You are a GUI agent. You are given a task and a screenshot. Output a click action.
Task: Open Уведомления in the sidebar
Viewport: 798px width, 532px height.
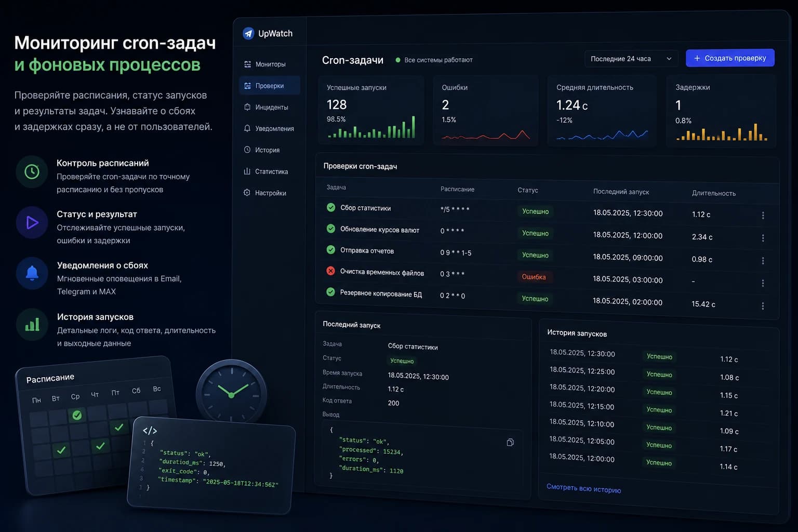(x=270, y=128)
